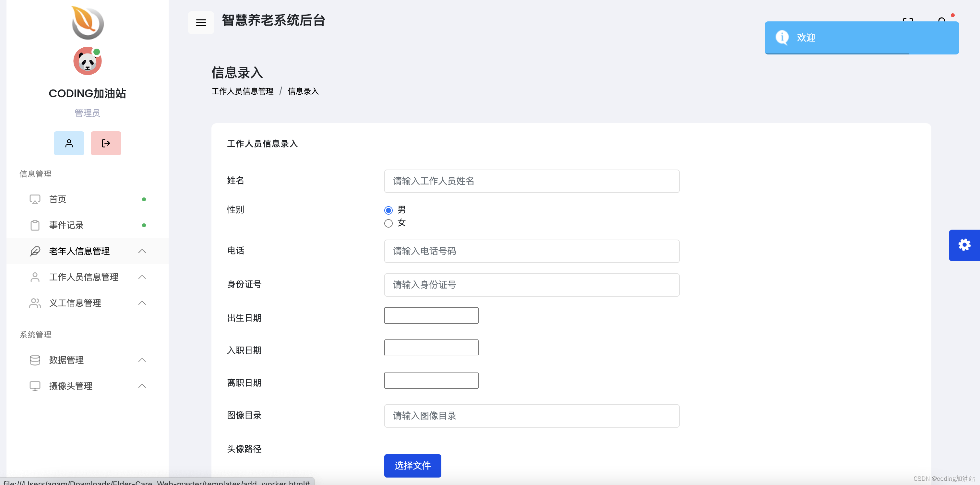Click the database icon beside 数据管理
980x485 pixels.
click(35, 360)
